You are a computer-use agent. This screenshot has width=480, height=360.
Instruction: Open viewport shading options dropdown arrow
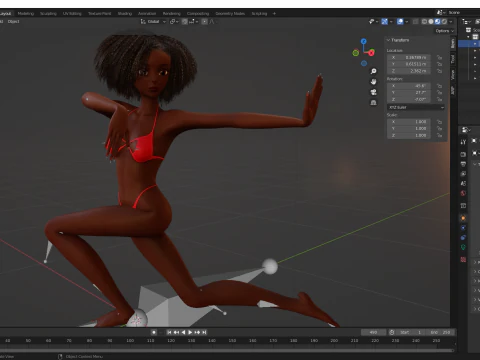click(x=451, y=21)
